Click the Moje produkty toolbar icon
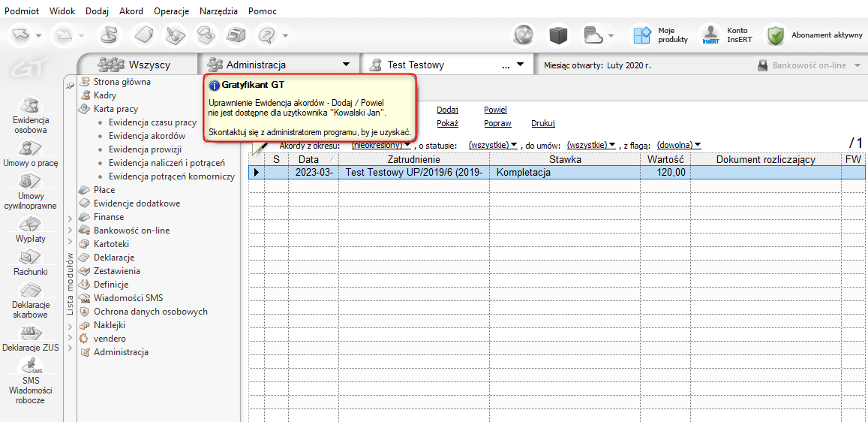Viewport: 868px width, 422px height. (x=643, y=35)
